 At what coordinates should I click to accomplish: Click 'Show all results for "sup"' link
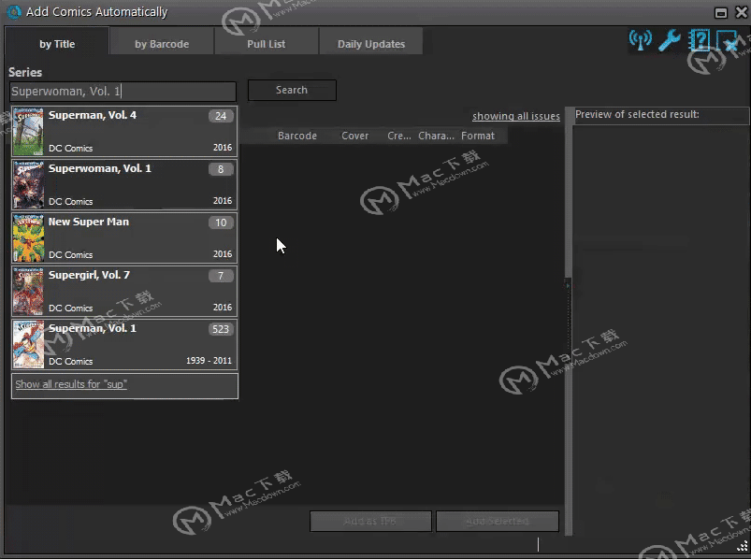click(71, 384)
